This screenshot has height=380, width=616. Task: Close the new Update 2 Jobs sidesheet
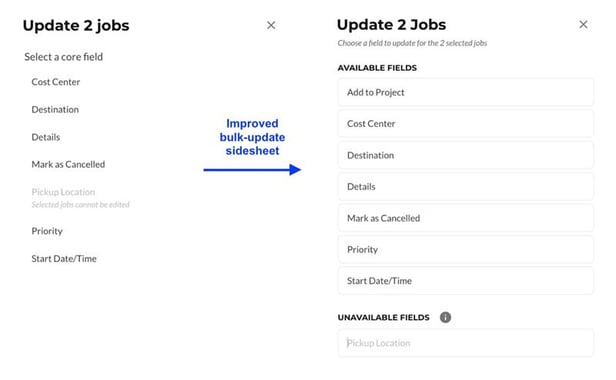(x=583, y=24)
